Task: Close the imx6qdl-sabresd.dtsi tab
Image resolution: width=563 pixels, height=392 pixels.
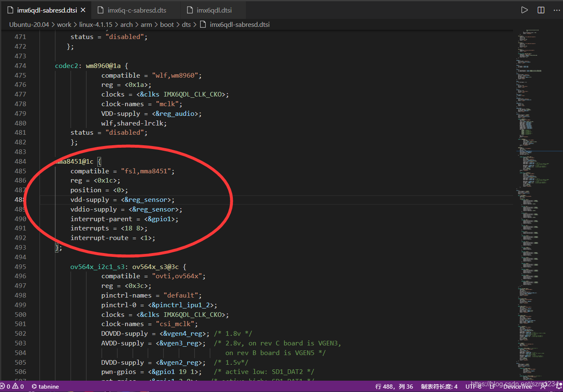Action: tap(83, 10)
